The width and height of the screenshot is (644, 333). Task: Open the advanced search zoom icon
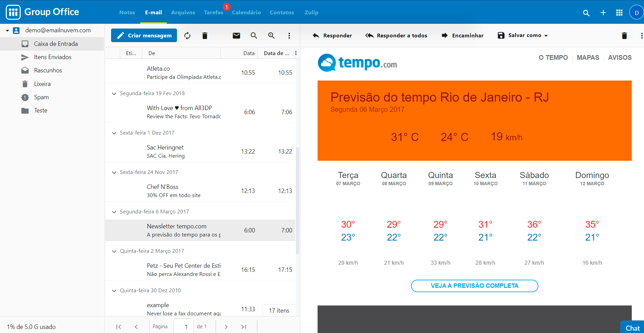click(x=271, y=36)
